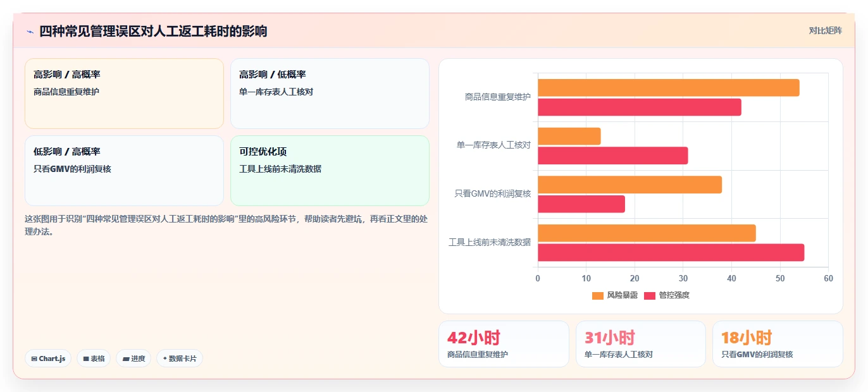Click the 进度 tag

coord(133,358)
